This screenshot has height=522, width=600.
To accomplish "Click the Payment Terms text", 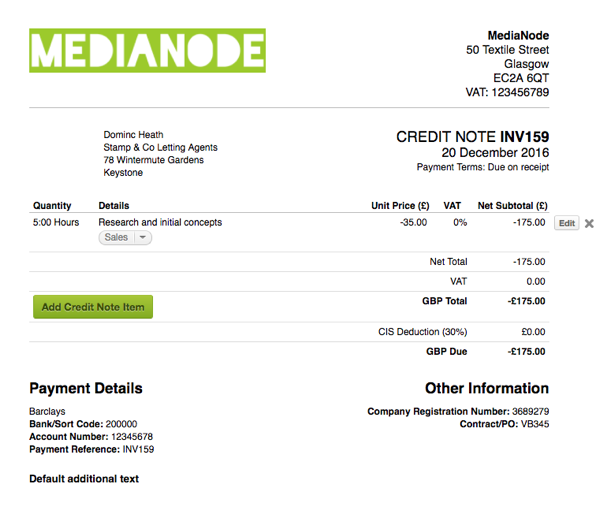I will [482, 167].
